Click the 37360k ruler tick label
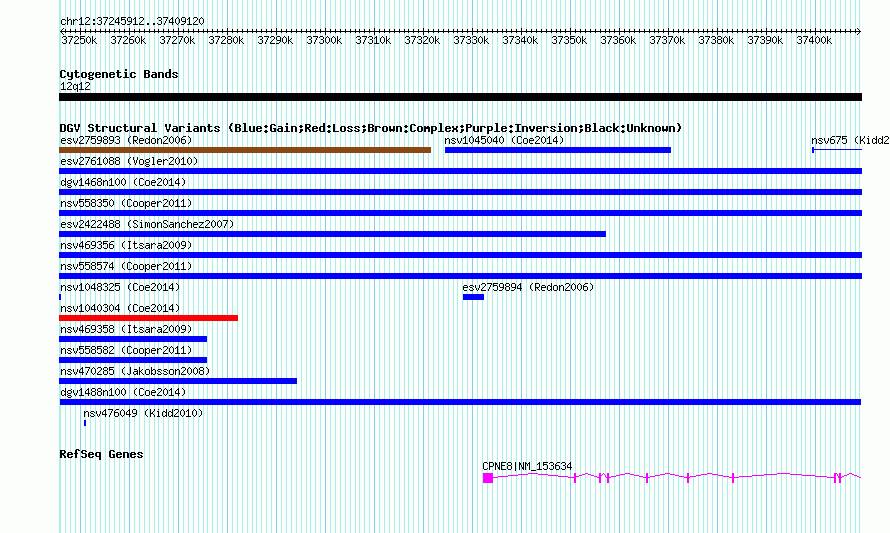Image resolution: width=890 pixels, height=533 pixels. click(x=618, y=40)
